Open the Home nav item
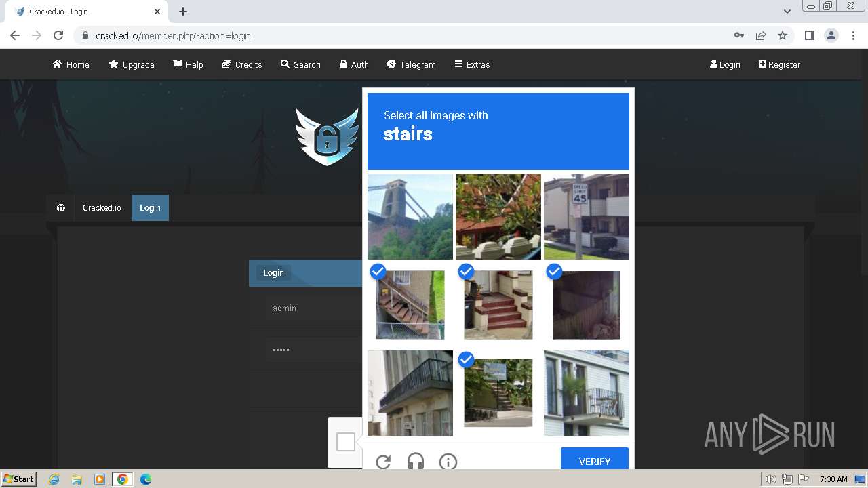 (71, 64)
